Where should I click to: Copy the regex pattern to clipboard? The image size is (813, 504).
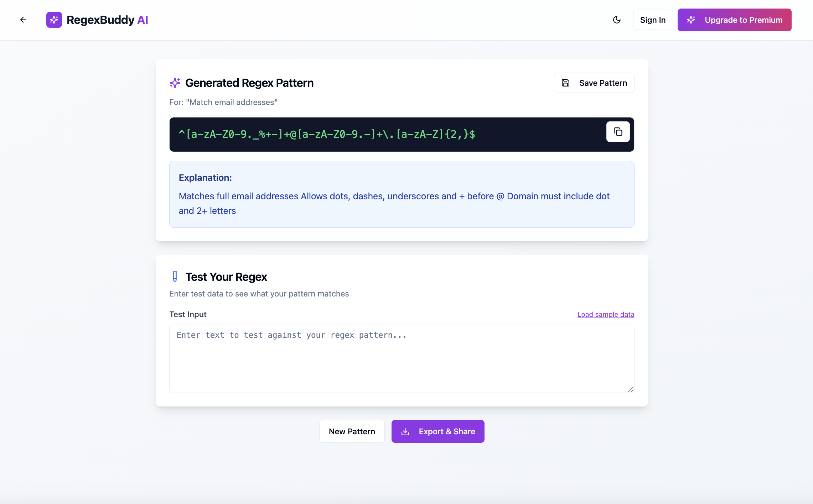pyautogui.click(x=618, y=132)
